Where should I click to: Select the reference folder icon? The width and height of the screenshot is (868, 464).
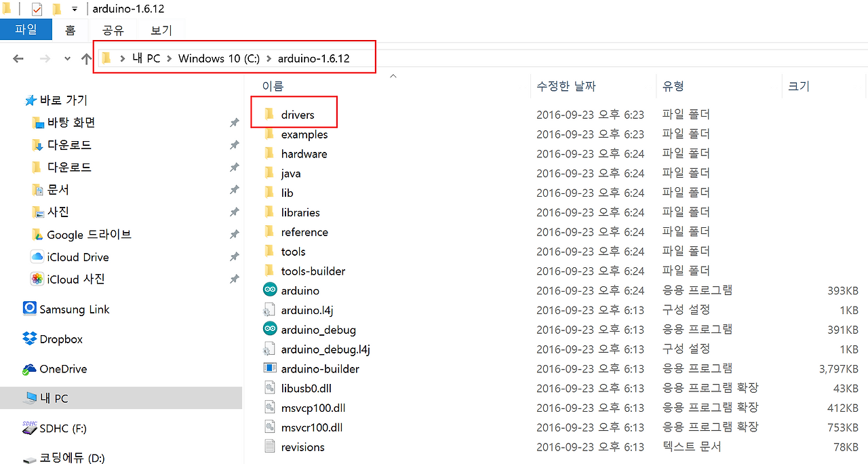269,231
